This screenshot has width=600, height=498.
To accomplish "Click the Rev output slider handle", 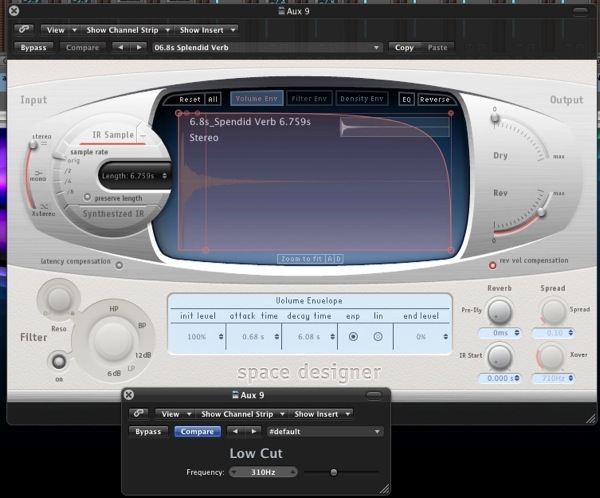I will [x=542, y=212].
